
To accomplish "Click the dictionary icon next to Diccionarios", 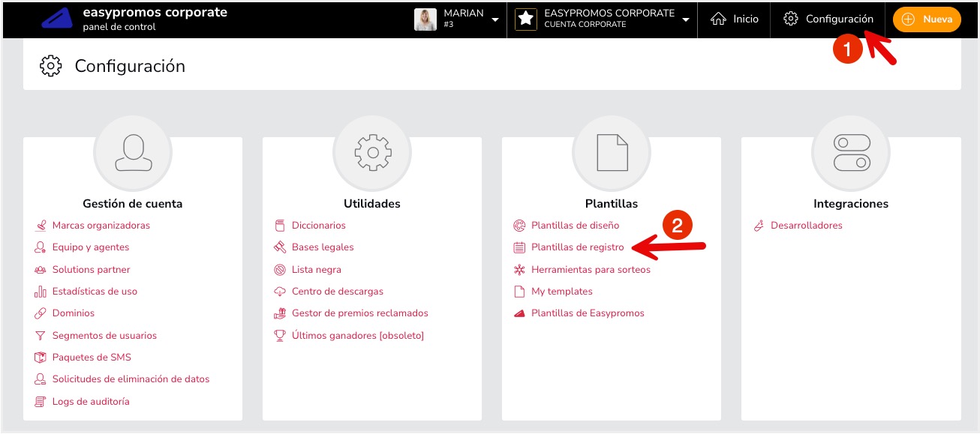I will tap(278, 225).
